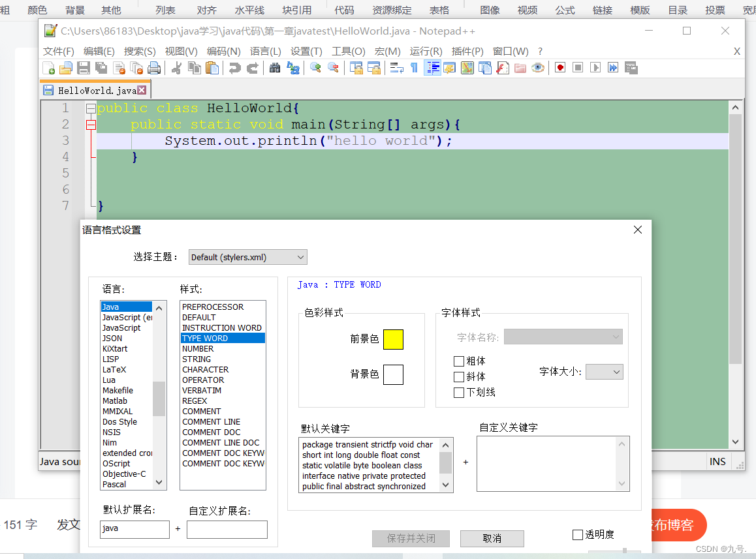756x559 pixels.
Task: Open Find with the binoculars icon
Action: coord(275,68)
